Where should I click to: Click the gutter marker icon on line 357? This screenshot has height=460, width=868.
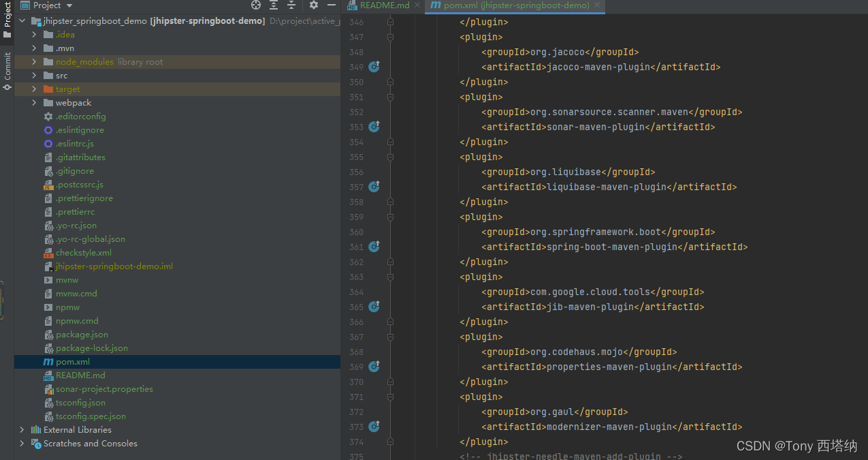374,187
